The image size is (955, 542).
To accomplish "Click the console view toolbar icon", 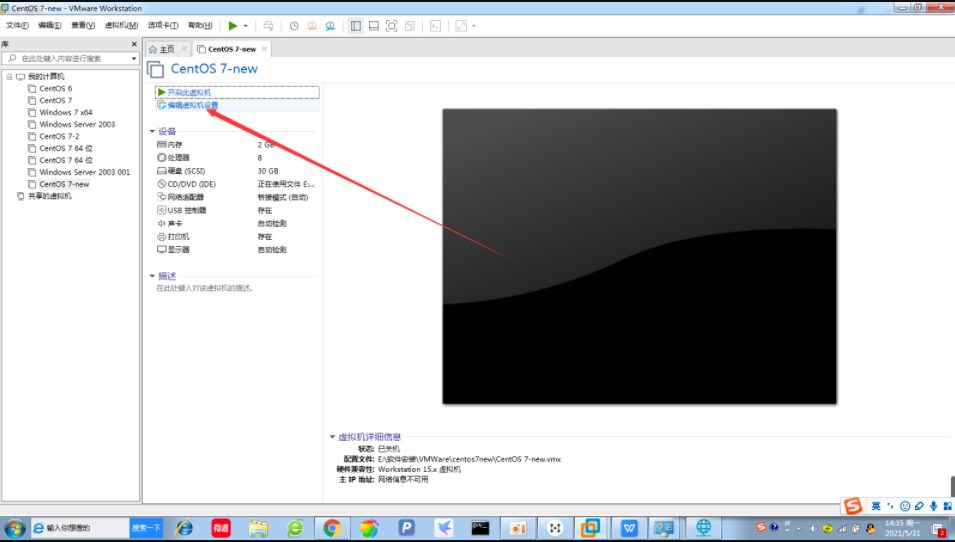I will pos(435,26).
